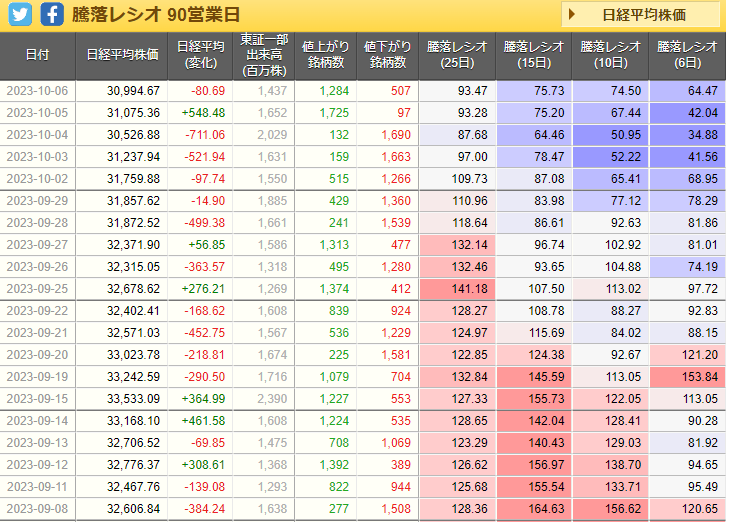Screen dimensions: 729x522
Task: Click the advancing count 1,392
Action: [334, 465]
